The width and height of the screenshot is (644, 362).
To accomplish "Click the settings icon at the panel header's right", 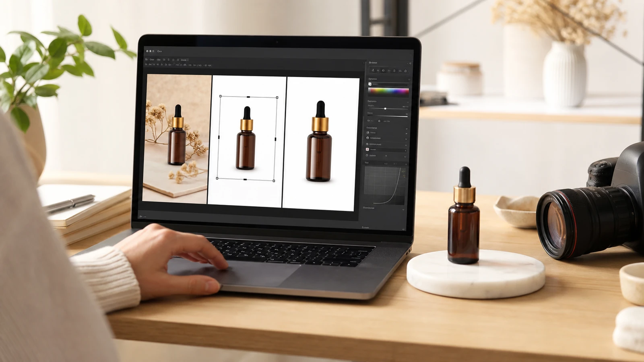I will (x=411, y=63).
